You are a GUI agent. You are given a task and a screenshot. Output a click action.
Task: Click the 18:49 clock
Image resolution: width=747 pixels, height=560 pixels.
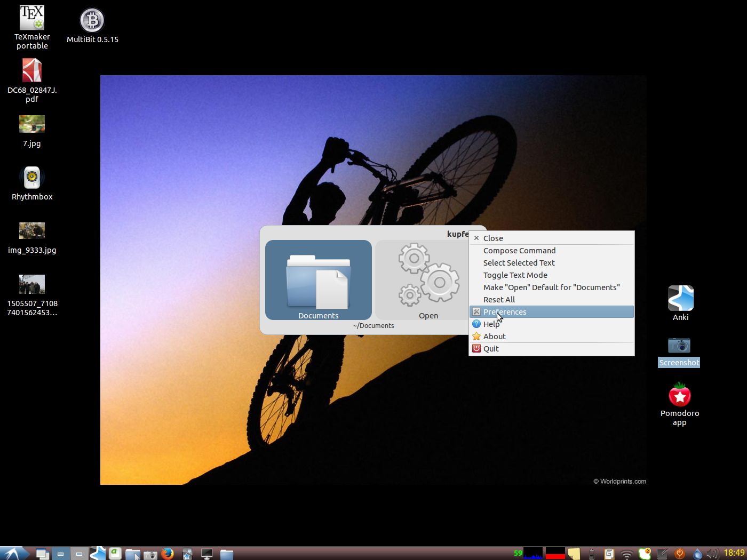click(x=734, y=553)
